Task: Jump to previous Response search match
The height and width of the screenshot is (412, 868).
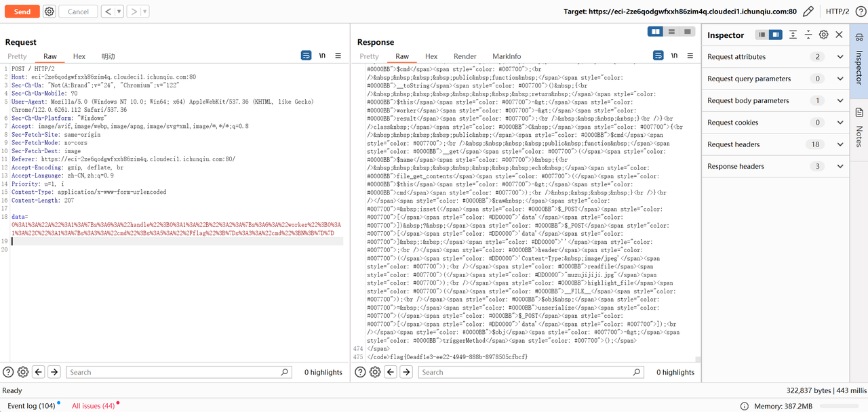Action: click(391, 372)
